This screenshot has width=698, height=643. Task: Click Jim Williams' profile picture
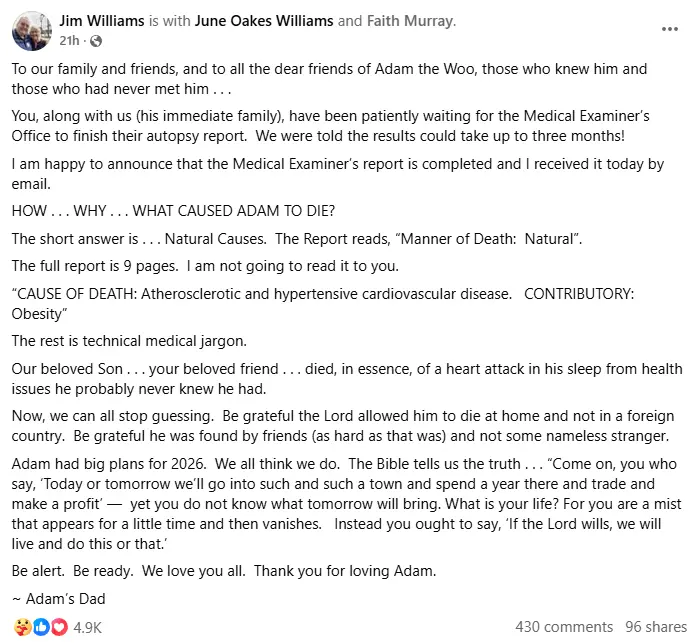[31, 31]
